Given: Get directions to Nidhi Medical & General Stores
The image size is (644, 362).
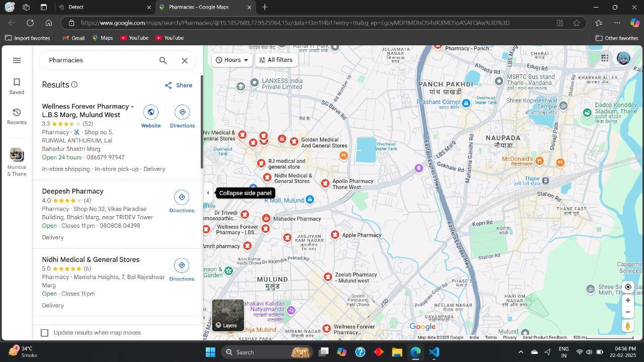Looking at the screenshot, I should tap(182, 270).
